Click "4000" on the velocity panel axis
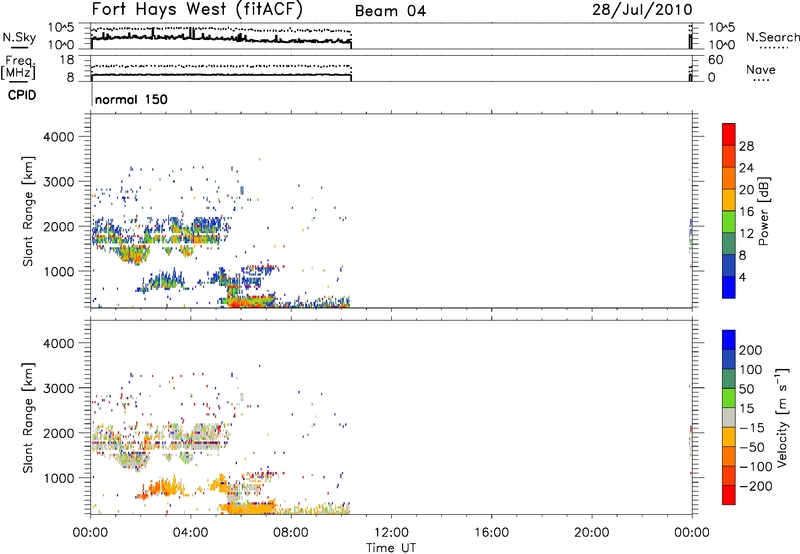 pyautogui.click(x=59, y=343)
